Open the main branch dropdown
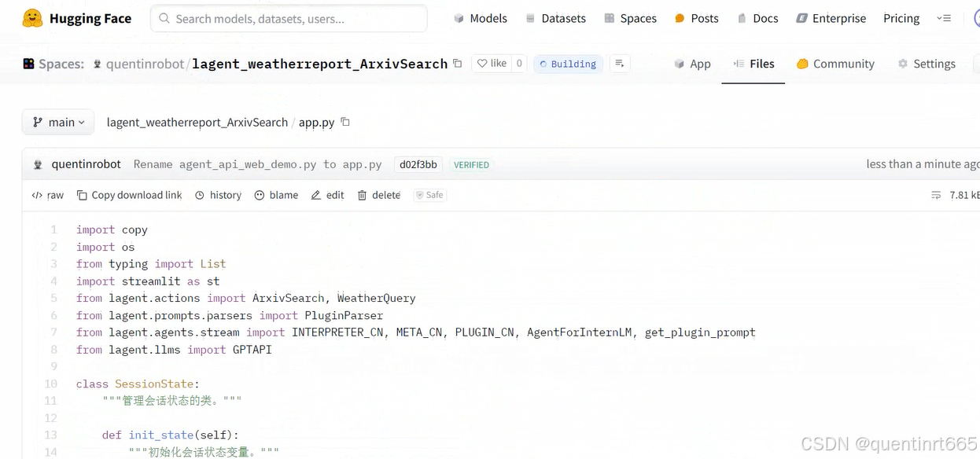 pyautogui.click(x=58, y=122)
